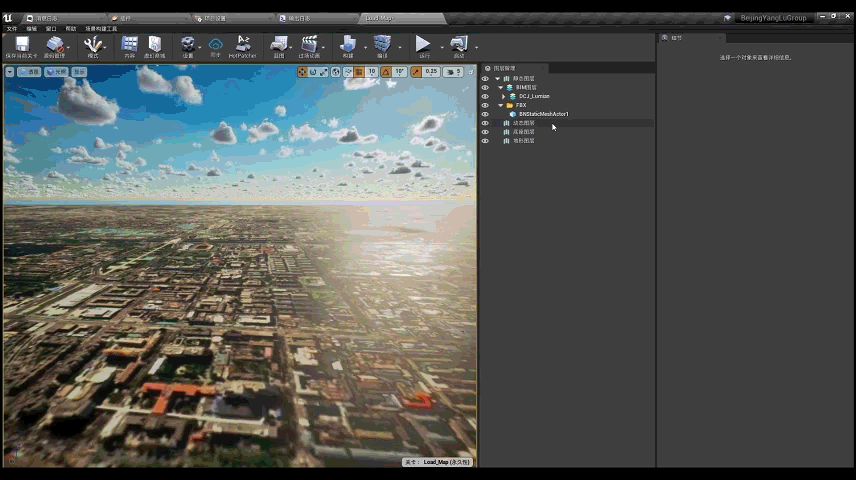This screenshot has height=480, width=856.
Task: Click the save icon in the toolbar
Action: click(x=21, y=45)
